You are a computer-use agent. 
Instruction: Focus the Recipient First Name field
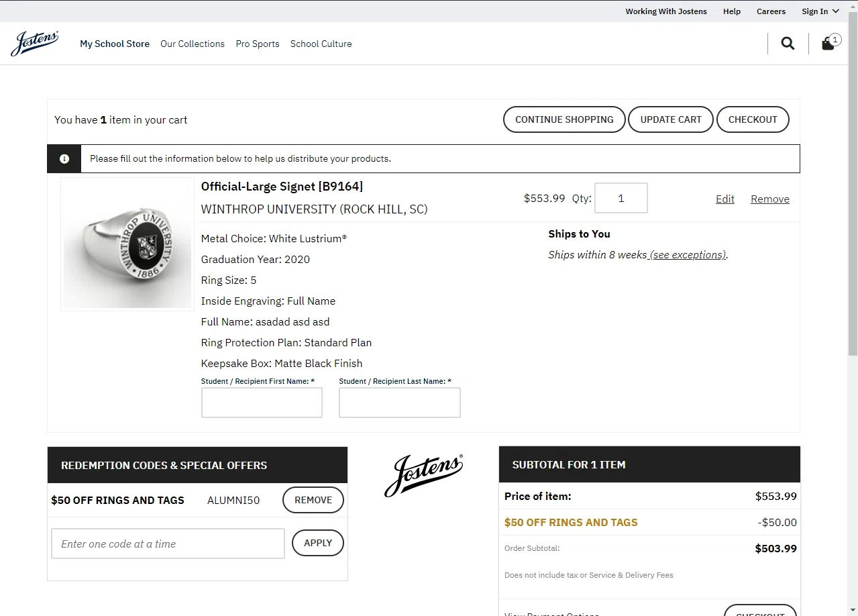pos(262,403)
